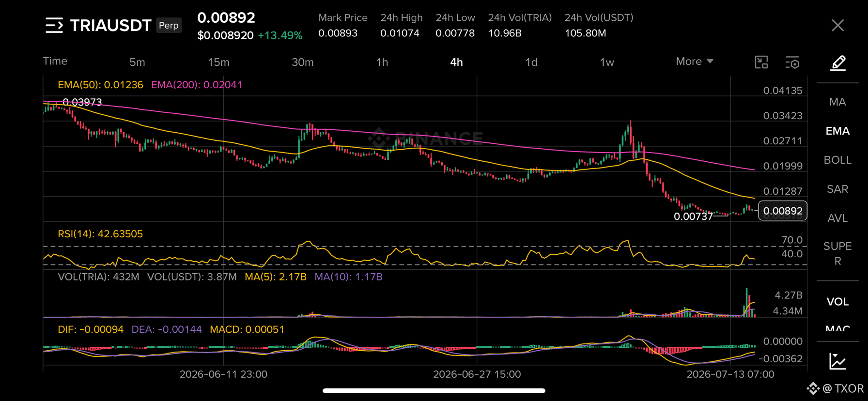Tap the VOL(TRIA) 432M label

point(98,277)
